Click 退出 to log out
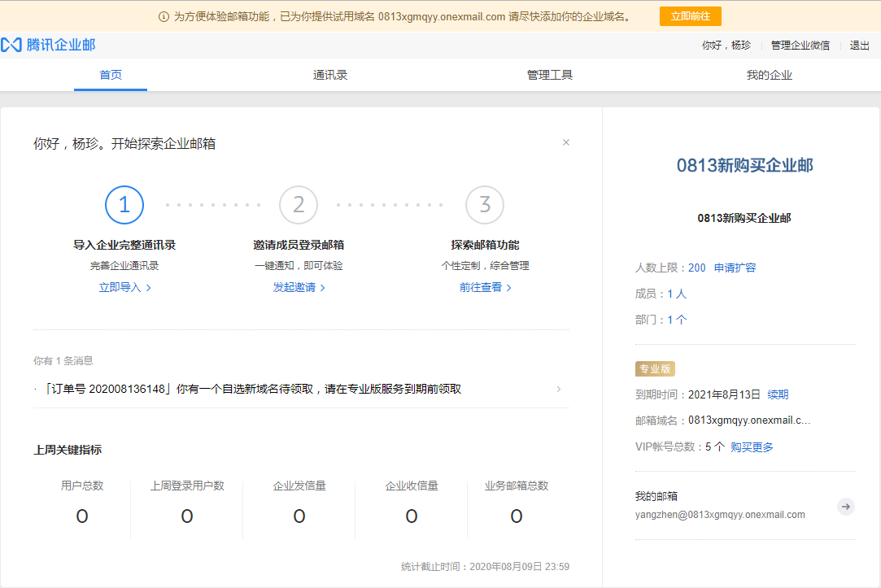 tap(859, 46)
